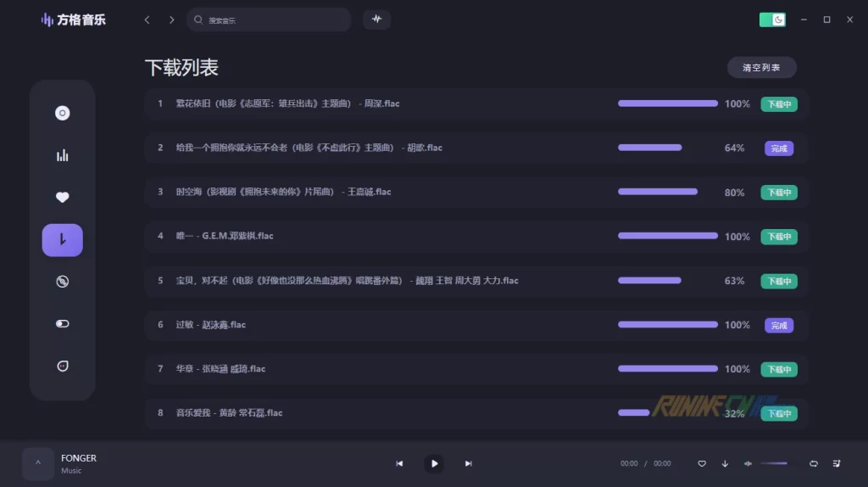Screen dimensions: 868x487
Task: Click the face icon at sidebar bottom
Action: pos(62,366)
